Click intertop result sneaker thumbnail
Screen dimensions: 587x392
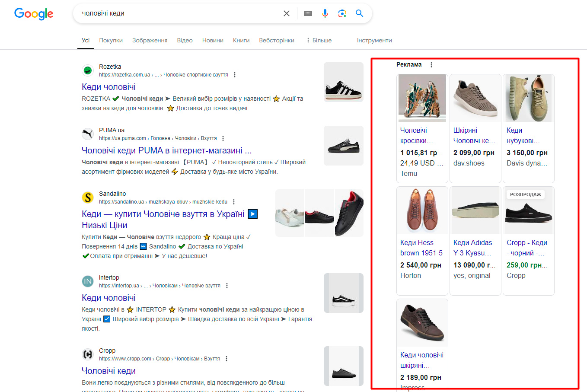click(x=344, y=293)
